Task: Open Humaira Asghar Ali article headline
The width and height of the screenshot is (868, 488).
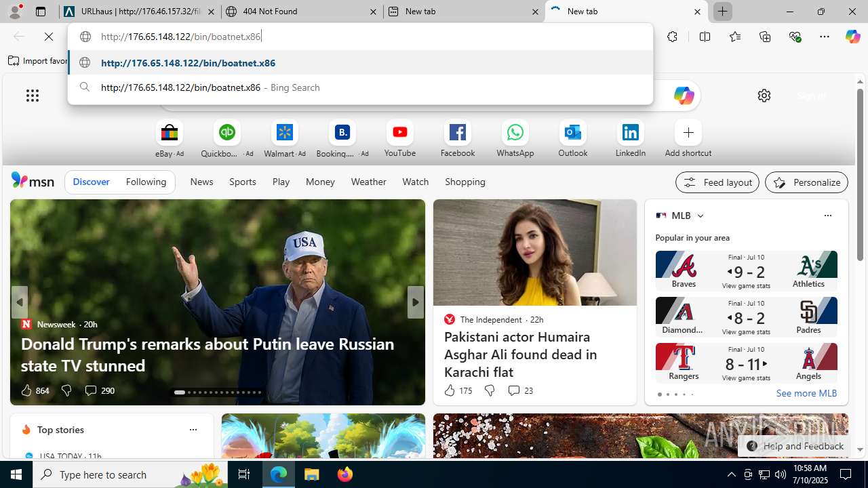Action: point(521,354)
